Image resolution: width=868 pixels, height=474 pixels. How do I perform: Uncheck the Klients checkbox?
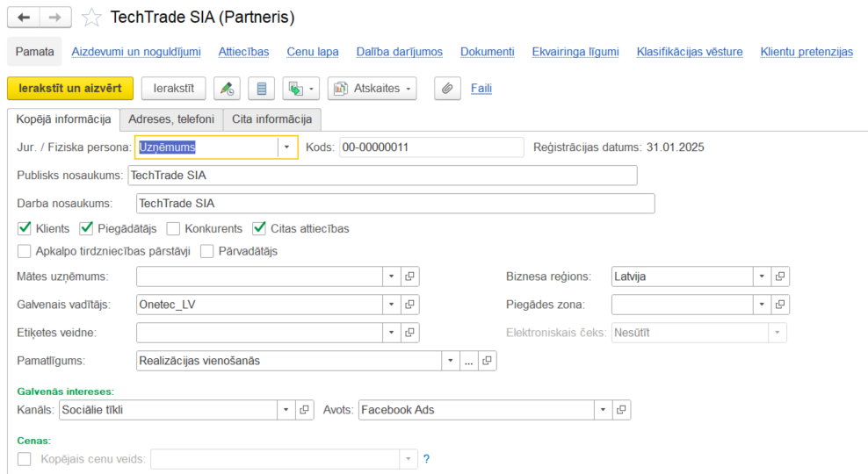click(25, 229)
